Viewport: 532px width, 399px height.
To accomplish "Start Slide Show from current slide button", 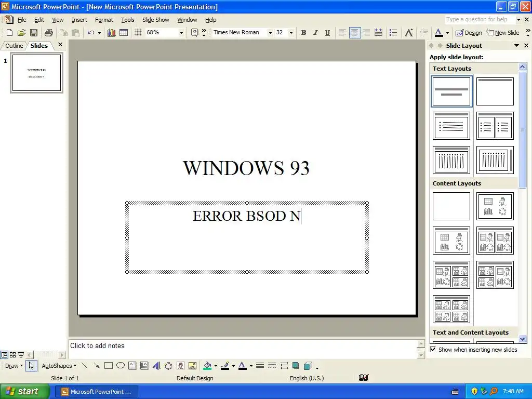I will coord(21,354).
